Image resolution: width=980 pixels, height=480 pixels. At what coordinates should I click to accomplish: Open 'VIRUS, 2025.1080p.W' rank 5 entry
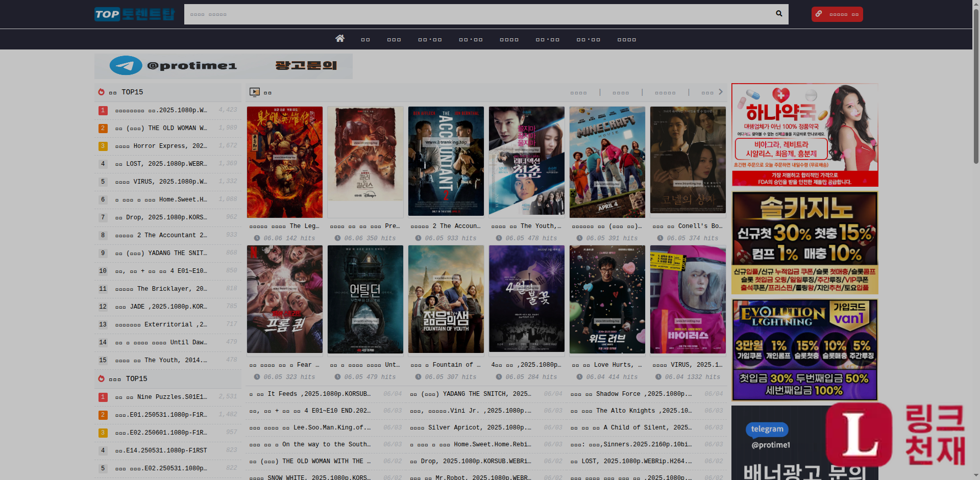click(161, 182)
